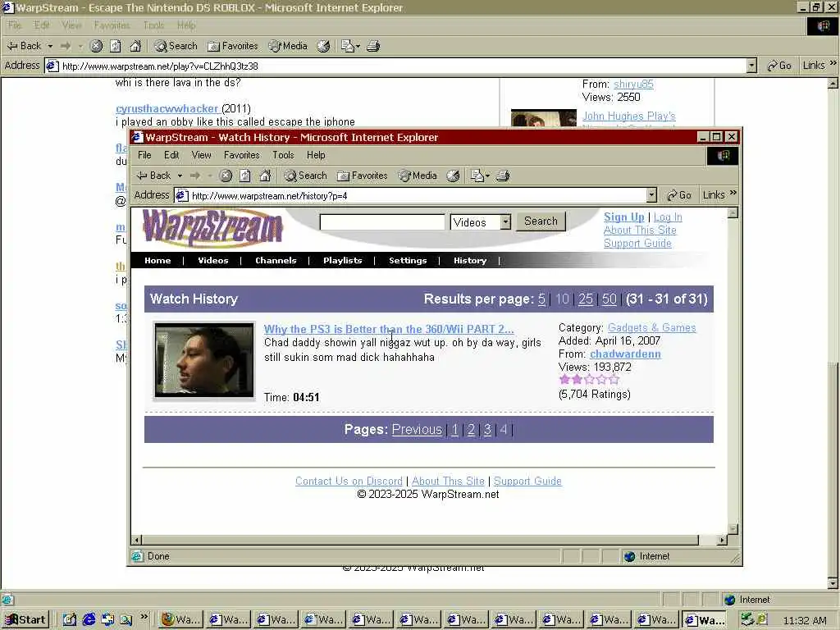840x630 pixels.
Task: Click Internet Explorer quick launch icon on taskbar
Action: (89, 620)
